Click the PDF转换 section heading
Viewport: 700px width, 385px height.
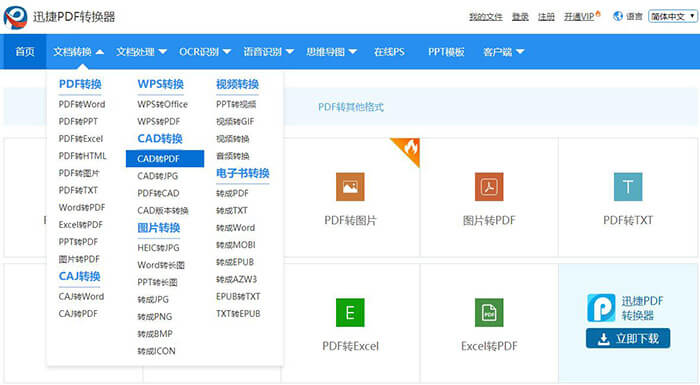tap(80, 84)
